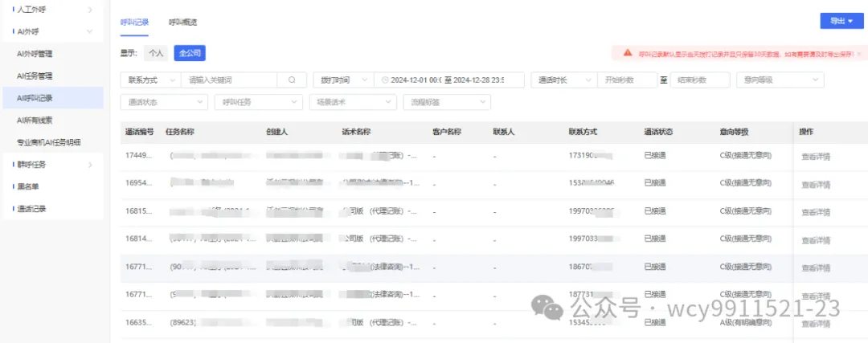The height and width of the screenshot is (343, 868).
Task: Click the 联系方式 table column header
Action: (583, 133)
